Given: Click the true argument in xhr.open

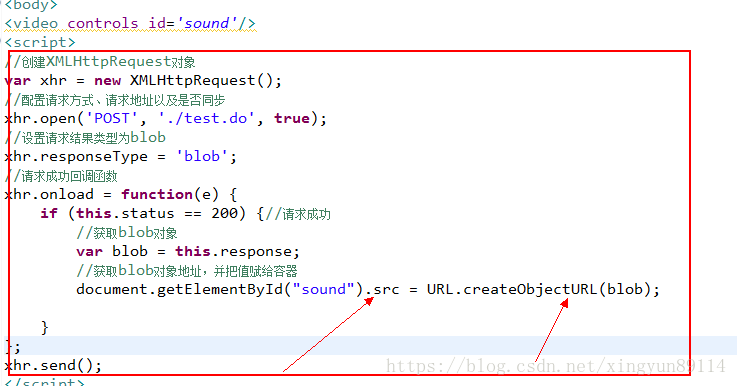Looking at the screenshot, I should [292, 118].
